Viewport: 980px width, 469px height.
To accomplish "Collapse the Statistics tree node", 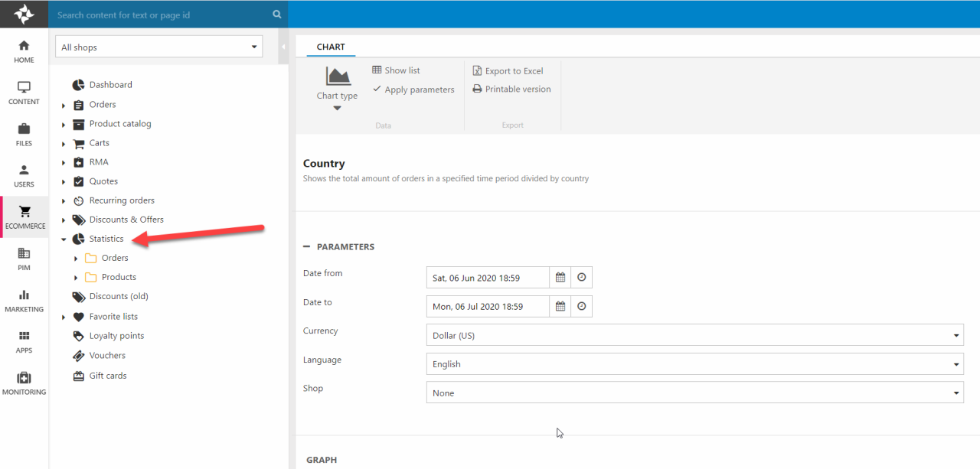I will tap(64, 239).
